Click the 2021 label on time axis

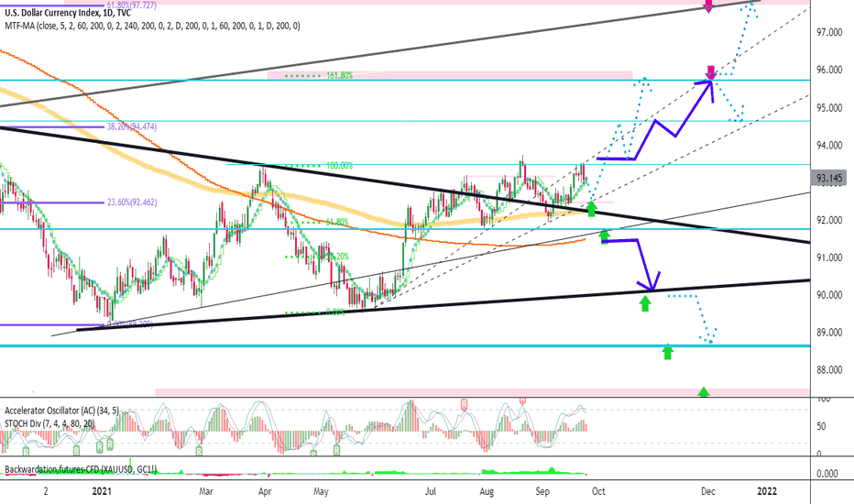coord(102,491)
